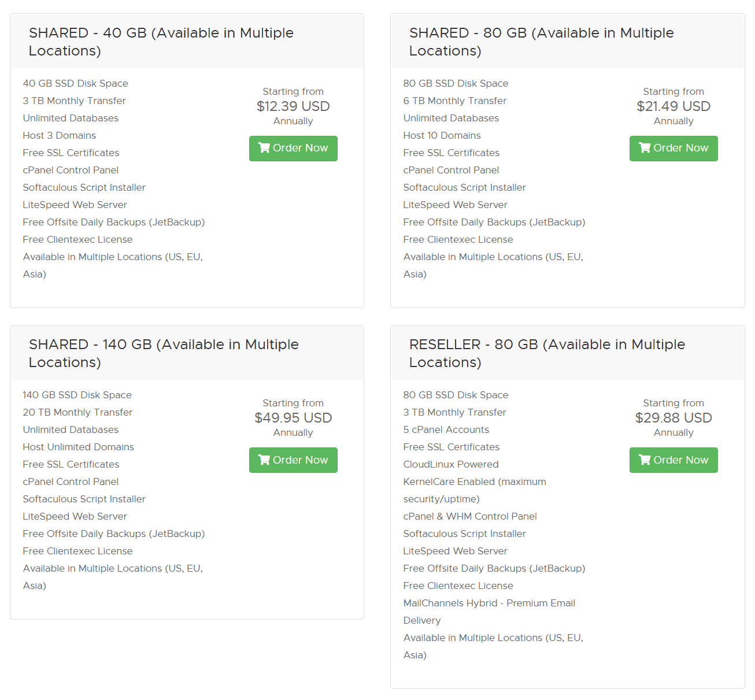Click the $49.95 USD price text
The image size is (755, 700).
[x=293, y=418]
